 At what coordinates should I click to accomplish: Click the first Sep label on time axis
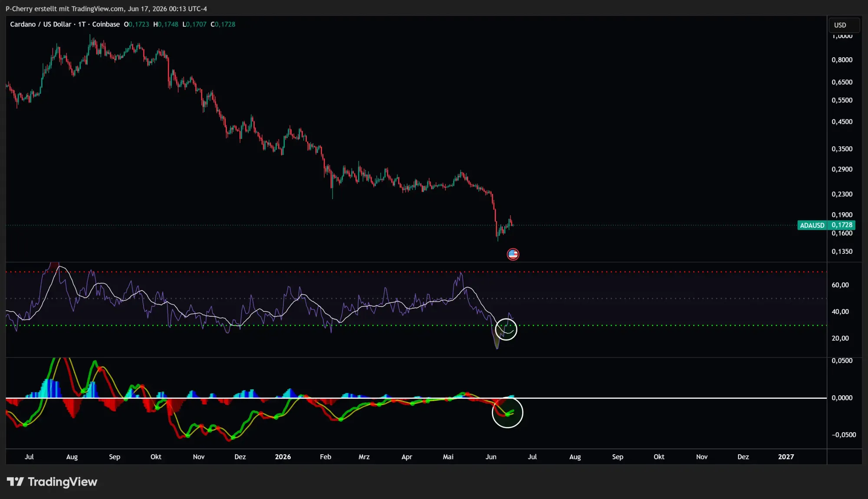(115, 457)
